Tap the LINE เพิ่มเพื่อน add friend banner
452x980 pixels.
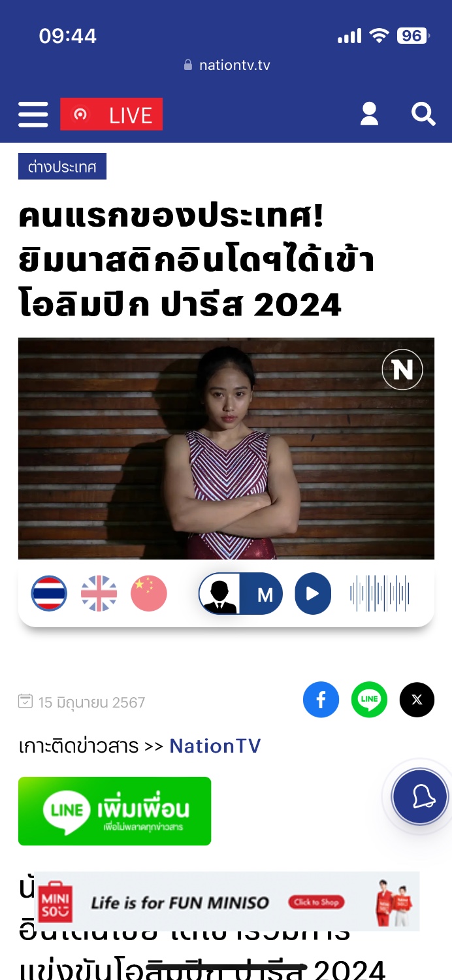pos(114,811)
